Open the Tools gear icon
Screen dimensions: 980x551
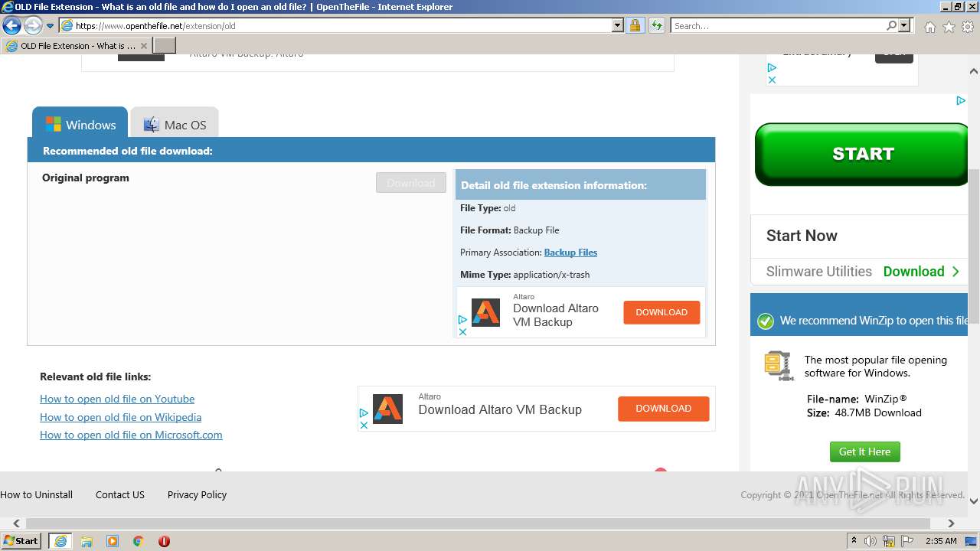pos(968,27)
